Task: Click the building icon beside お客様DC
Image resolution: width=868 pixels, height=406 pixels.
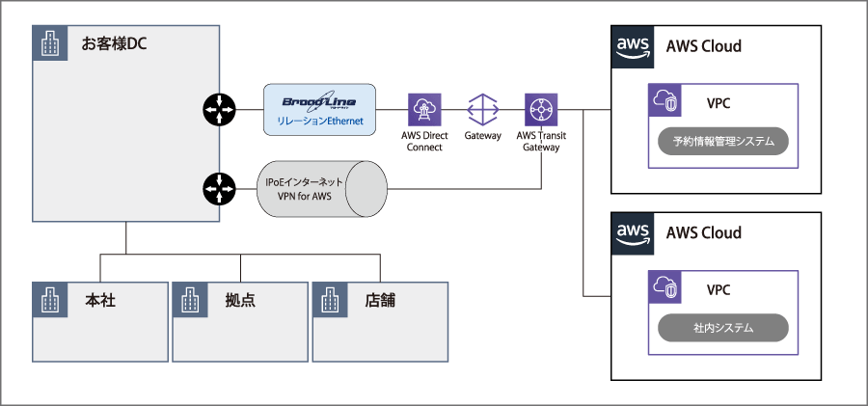Action: (x=50, y=43)
